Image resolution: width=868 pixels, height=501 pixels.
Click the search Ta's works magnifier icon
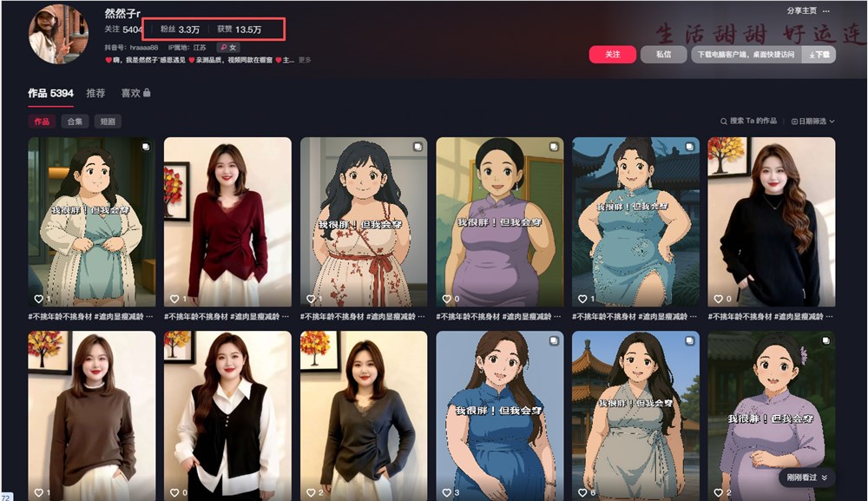(725, 121)
